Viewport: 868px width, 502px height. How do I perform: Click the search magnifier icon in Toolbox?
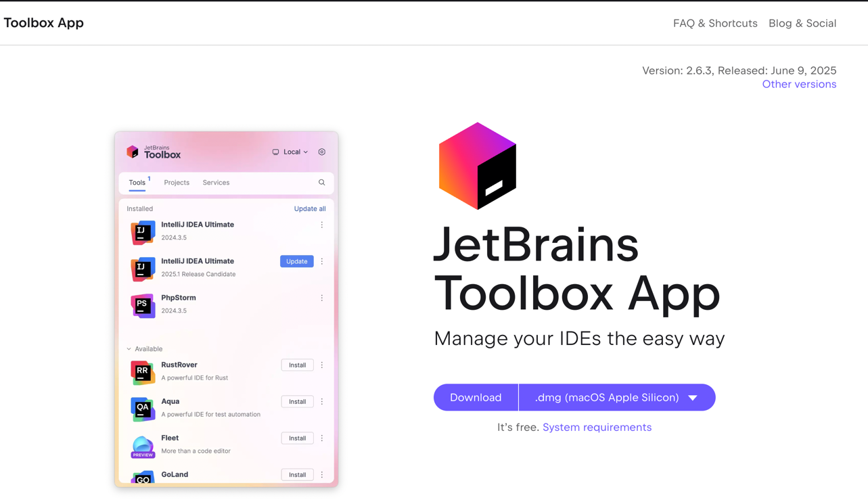tap(322, 183)
